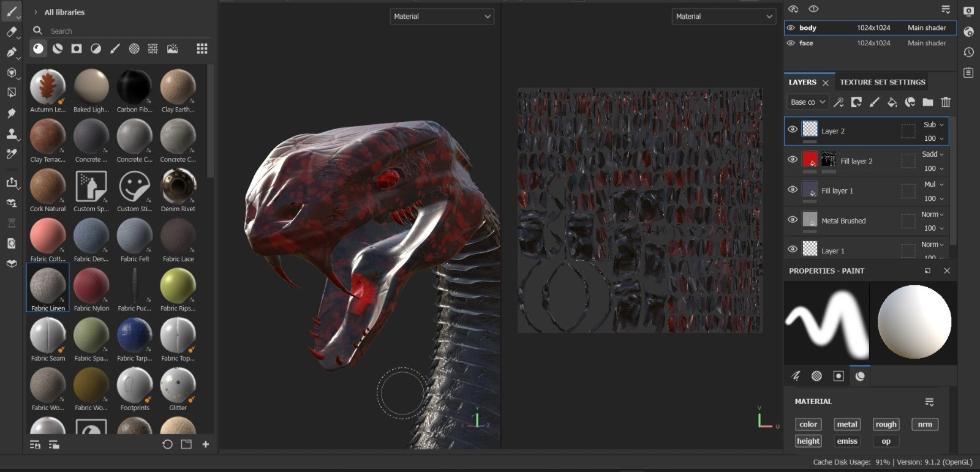Filter assets by Smart masks

[x=77, y=48]
